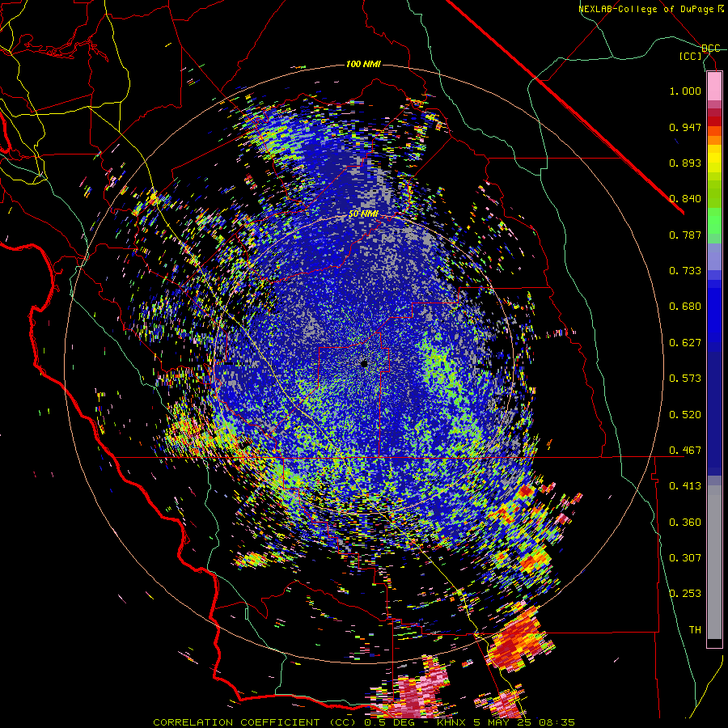Click the KHNX station identifier in caption
Screen dimensions: 728x728
coord(453,722)
